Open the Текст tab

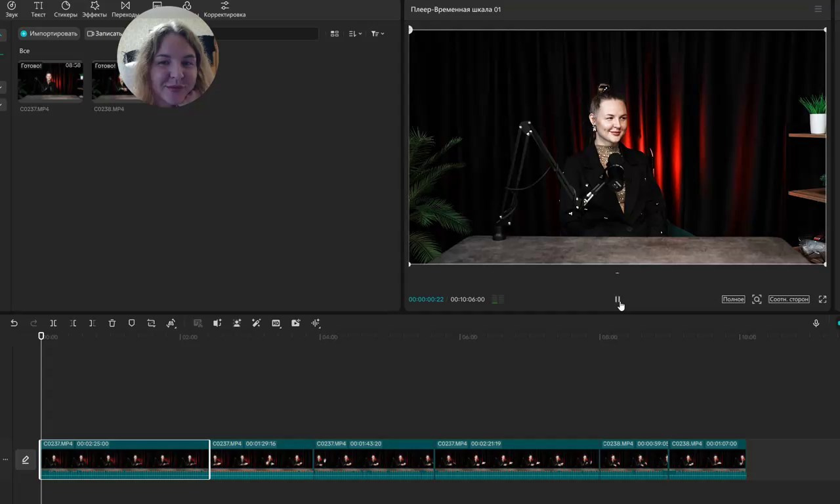tap(39, 9)
